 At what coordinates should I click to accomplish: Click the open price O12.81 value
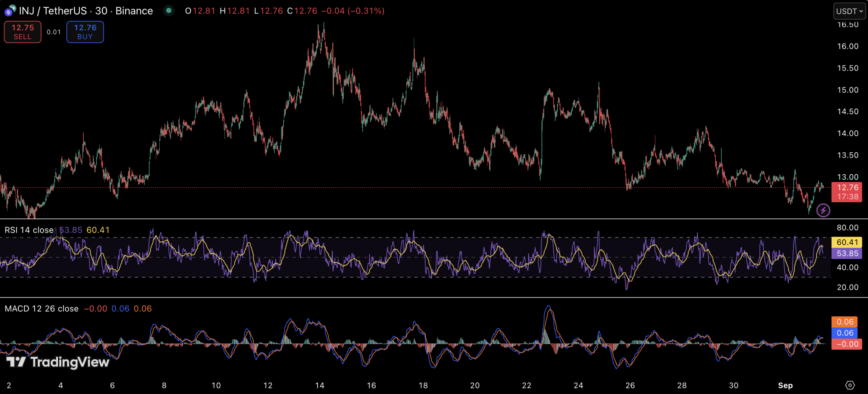200,11
